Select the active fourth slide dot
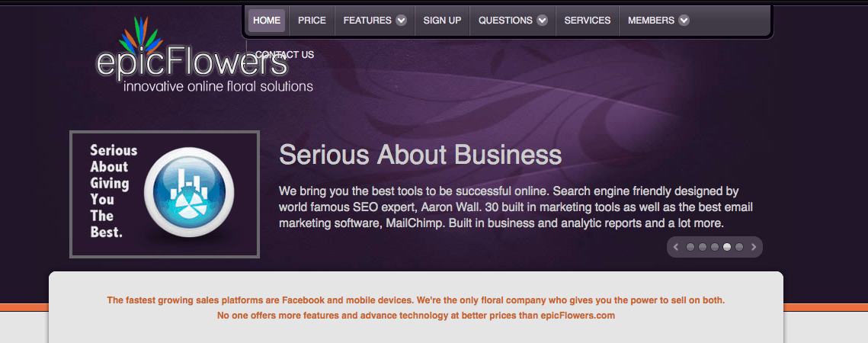The height and width of the screenshot is (343, 868). coord(727,247)
